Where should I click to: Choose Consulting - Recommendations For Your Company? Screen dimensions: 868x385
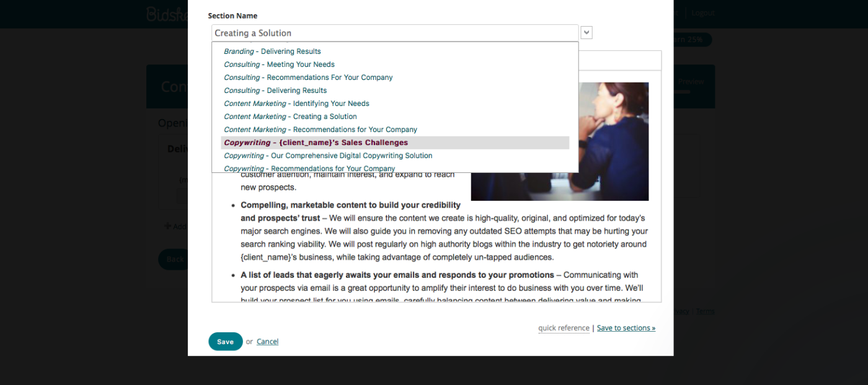(x=308, y=77)
